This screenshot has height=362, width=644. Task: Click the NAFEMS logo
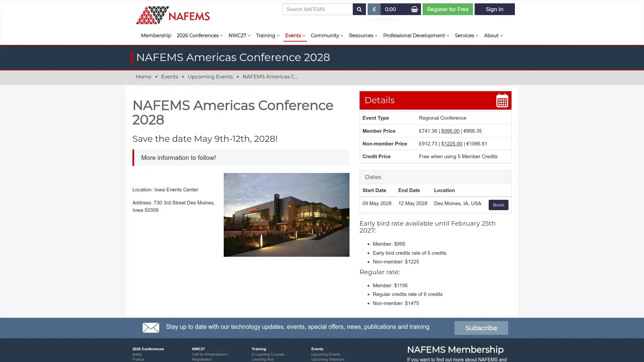[173, 15]
